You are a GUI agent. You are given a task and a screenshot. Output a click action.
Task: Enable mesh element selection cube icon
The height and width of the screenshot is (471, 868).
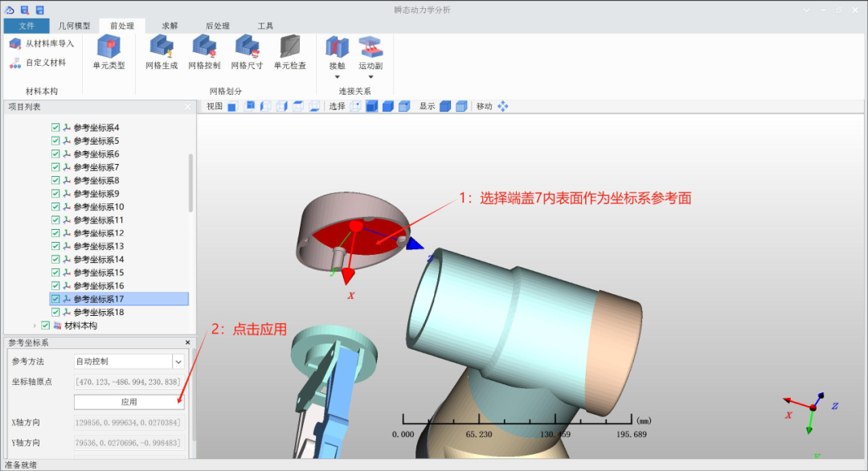pyautogui.click(x=404, y=106)
